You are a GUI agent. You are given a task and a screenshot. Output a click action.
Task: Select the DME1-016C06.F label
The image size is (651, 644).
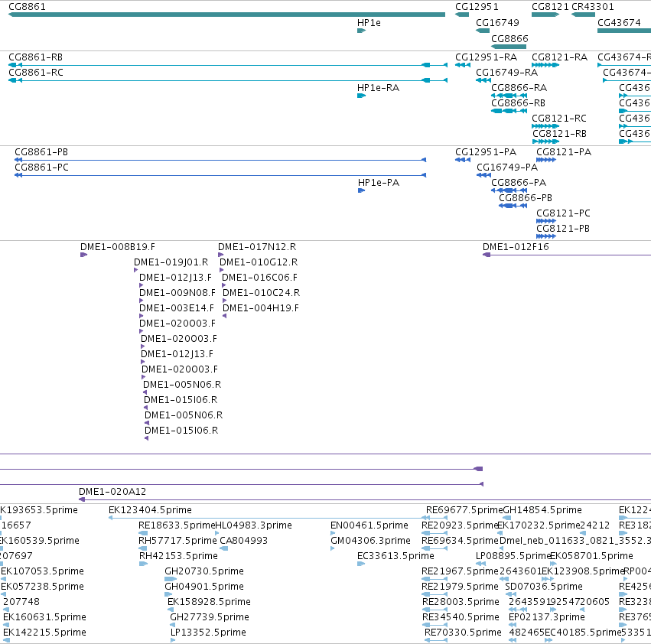260,278
